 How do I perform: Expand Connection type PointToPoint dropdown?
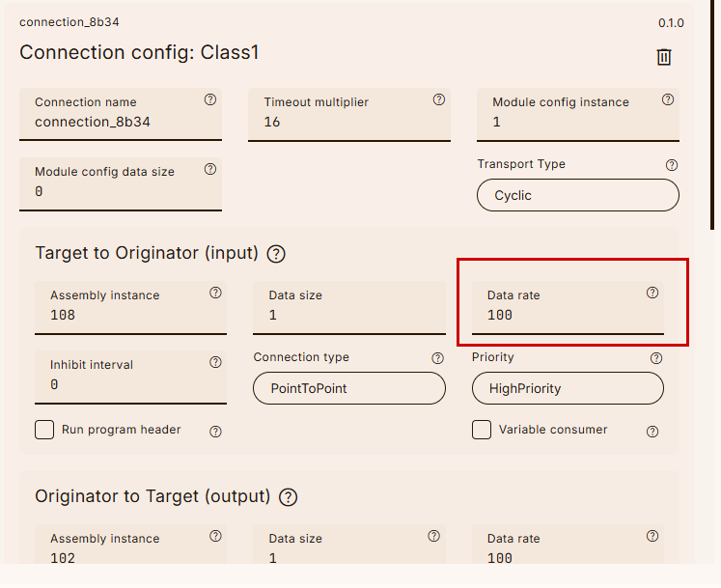click(349, 388)
